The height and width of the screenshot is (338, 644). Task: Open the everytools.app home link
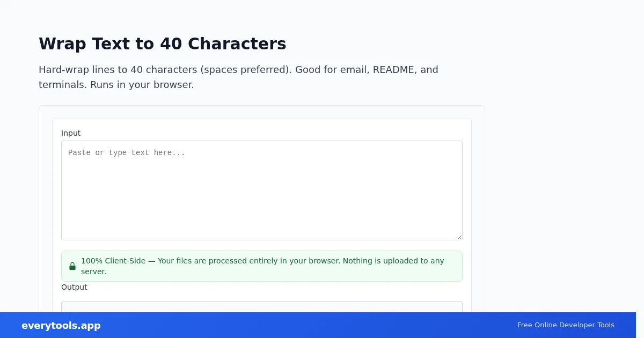pos(61,326)
